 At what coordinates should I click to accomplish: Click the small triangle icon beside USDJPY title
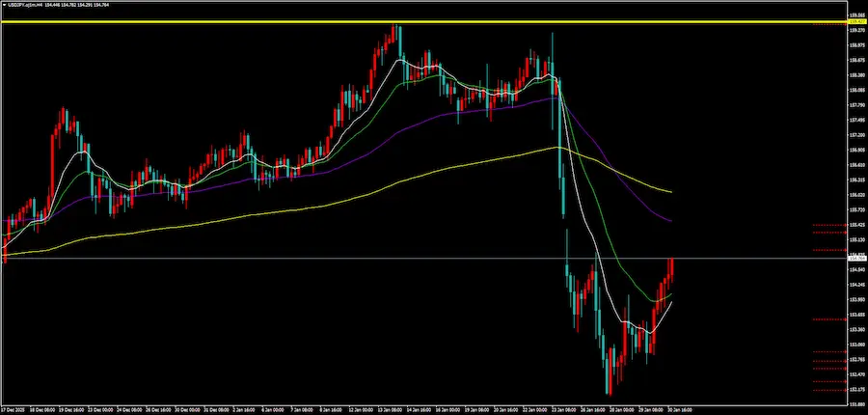click(x=5, y=4)
